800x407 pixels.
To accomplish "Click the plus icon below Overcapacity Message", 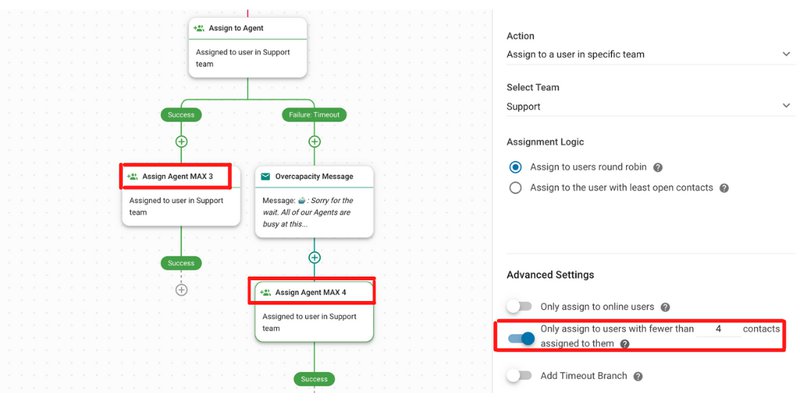I will (x=314, y=257).
